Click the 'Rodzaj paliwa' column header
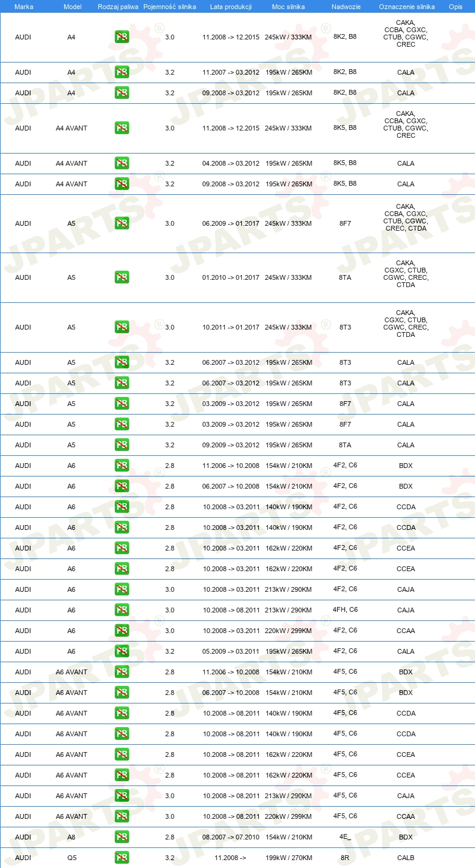The width and height of the screenshot is (475, 868). tap(118, 7)
